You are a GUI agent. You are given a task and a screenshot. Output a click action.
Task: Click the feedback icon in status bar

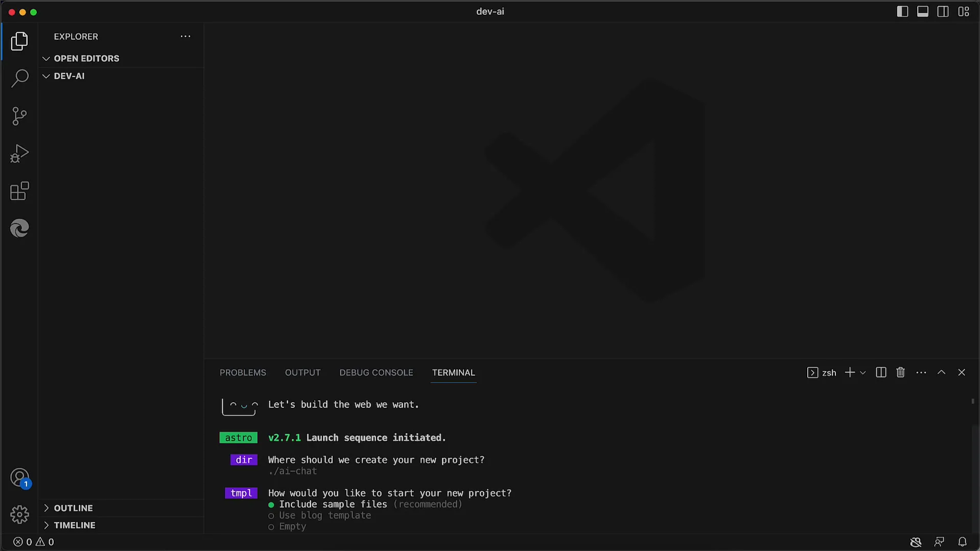(939, 542)
